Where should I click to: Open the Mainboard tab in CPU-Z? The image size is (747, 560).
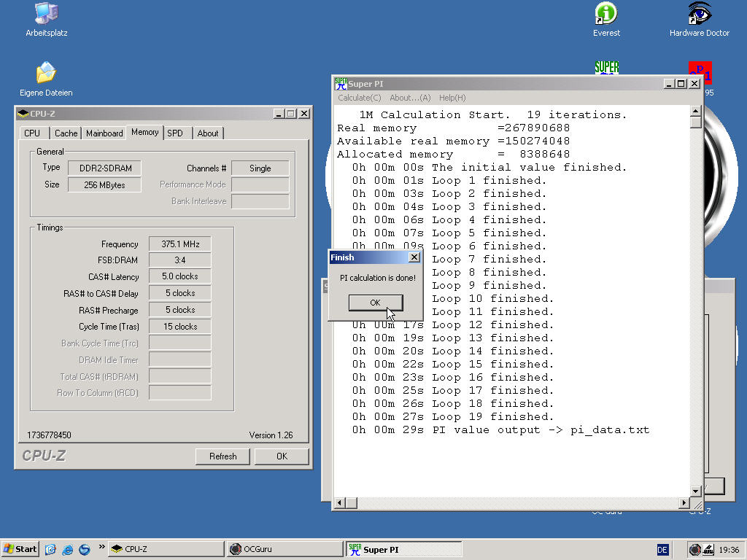tap(104, 133)
